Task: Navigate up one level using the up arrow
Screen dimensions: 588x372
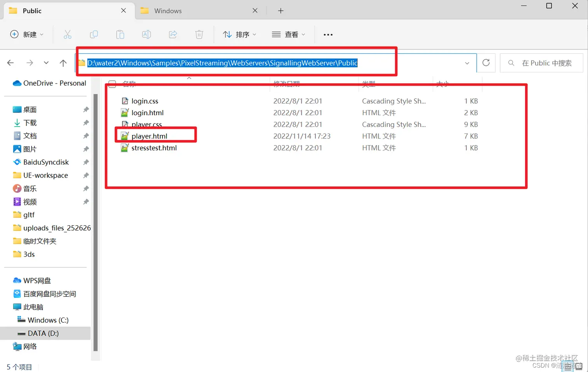Action: point(63,63)
